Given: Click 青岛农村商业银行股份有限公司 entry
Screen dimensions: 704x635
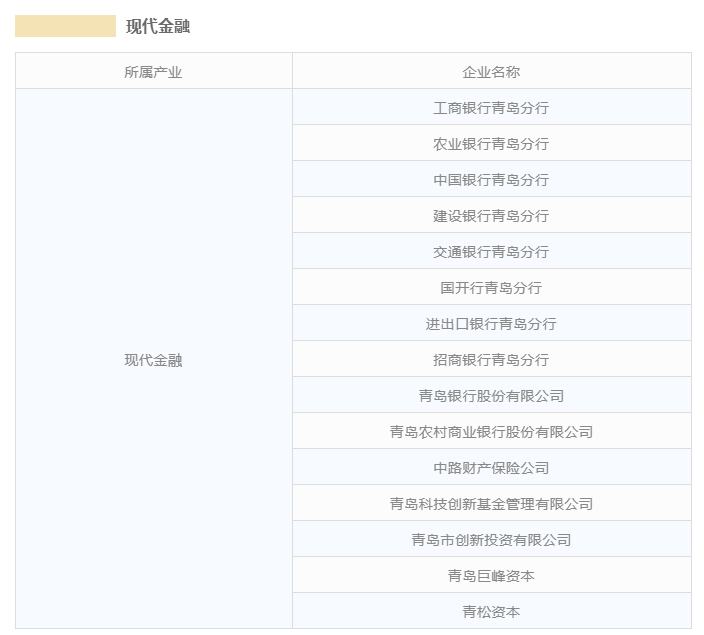Looking at the screenshot, I should point(492,432).
